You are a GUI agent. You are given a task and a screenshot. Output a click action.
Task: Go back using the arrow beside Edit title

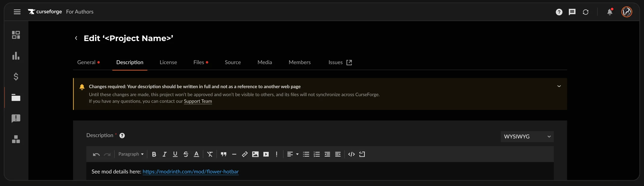(76, 38)
